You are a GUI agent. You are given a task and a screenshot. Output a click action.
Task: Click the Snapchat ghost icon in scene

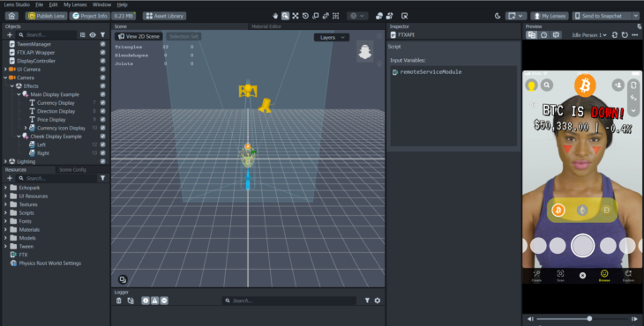[365, 51]
